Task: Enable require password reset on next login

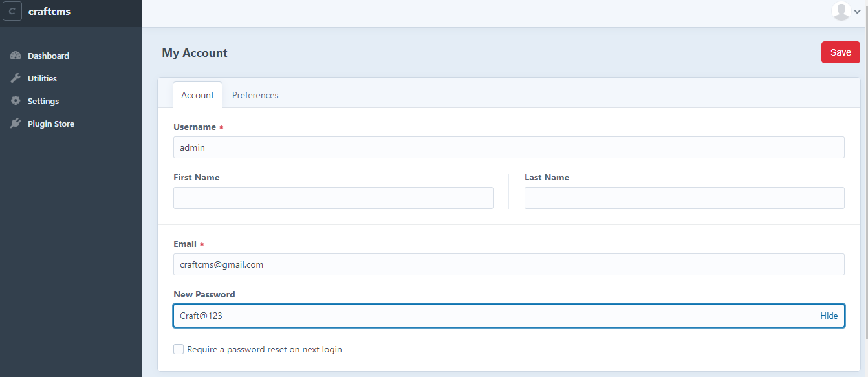Action: click(x=179, y=349)
